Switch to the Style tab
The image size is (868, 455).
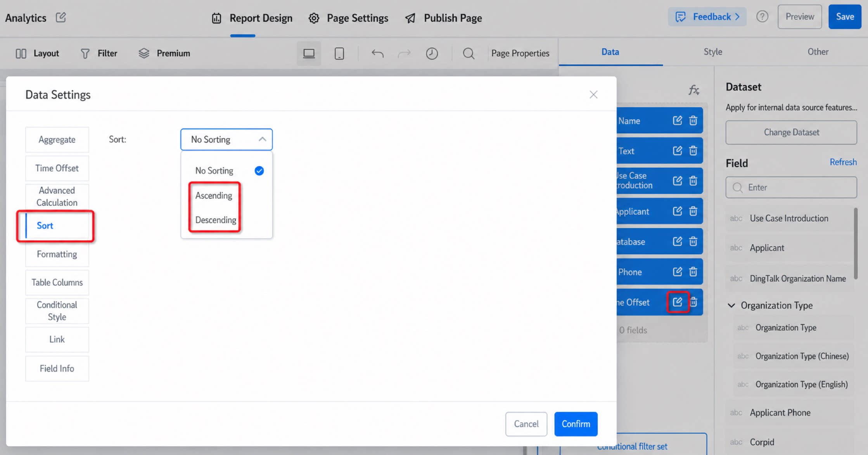(713, 52)
